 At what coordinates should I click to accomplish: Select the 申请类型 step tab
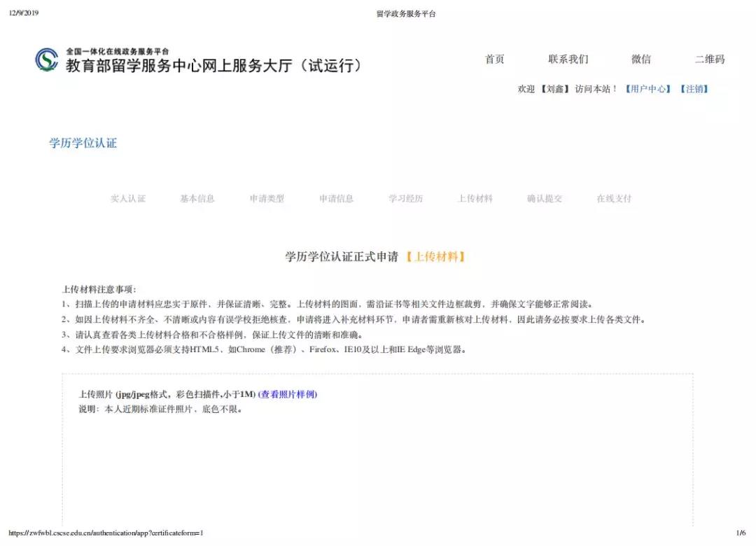coord(267,198)
